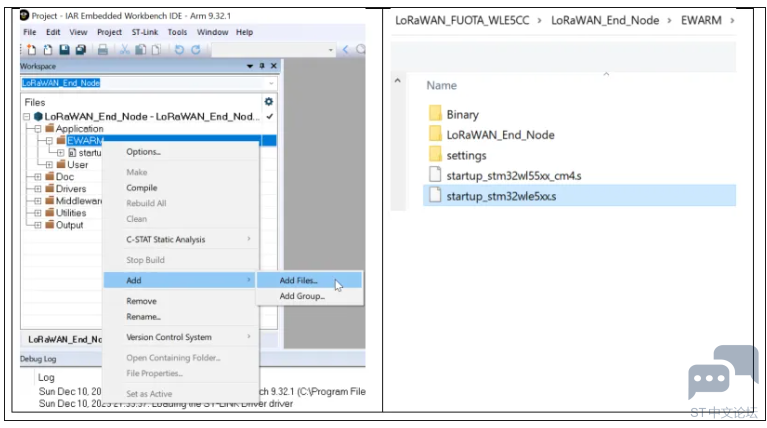Click the Redo toolbar icon
Screen dimensions: 767x428
196,49
